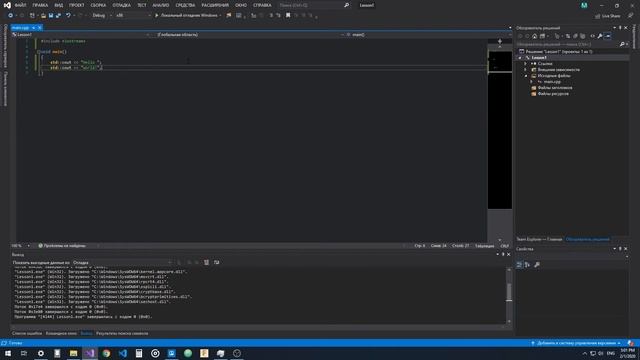
Task: Open the Debug configuration dropdown
Action: pos(102,16)
